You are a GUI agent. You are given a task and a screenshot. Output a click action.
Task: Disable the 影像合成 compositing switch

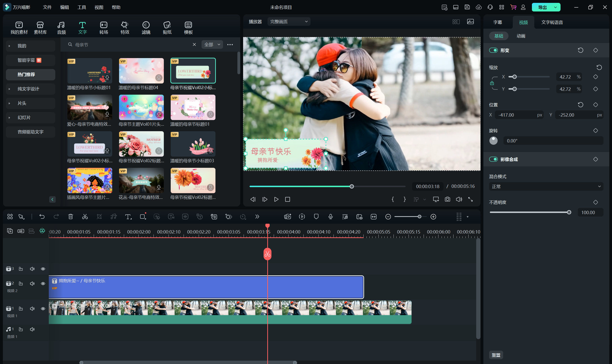tap(493, 159)
